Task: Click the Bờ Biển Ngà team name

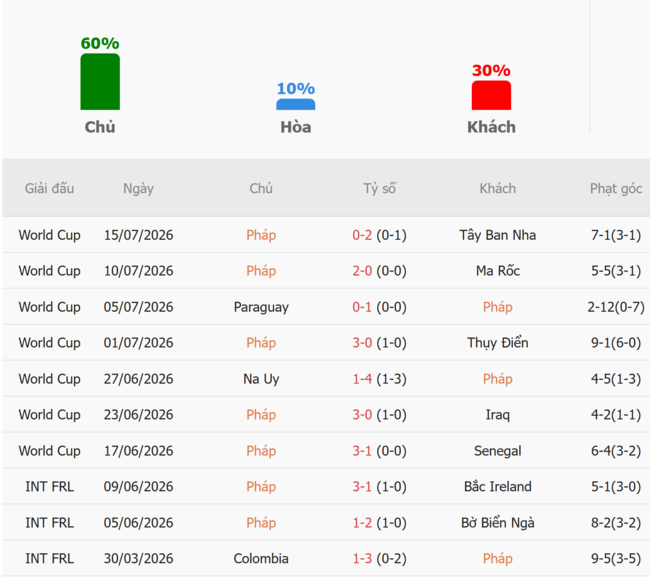Action: tap(497, 523)
